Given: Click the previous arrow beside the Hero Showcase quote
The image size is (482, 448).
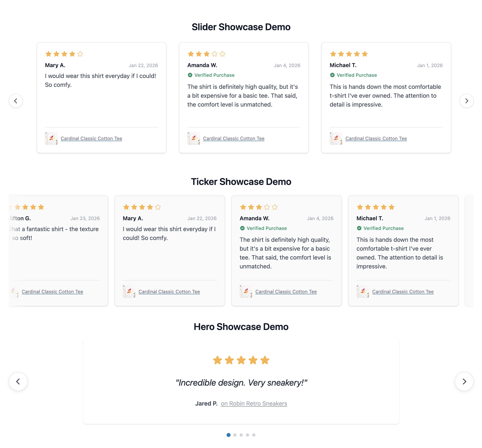Looking at the screenshot, I should tap(18, 381).
